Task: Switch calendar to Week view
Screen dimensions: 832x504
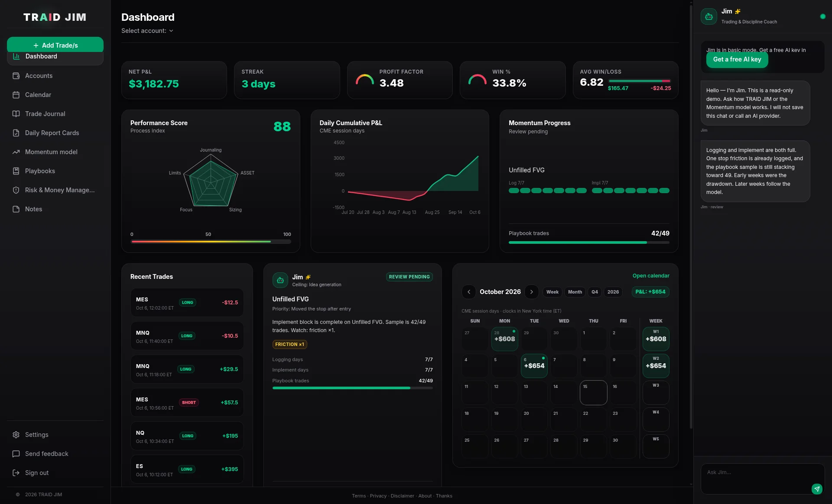Action: [552, 292]
